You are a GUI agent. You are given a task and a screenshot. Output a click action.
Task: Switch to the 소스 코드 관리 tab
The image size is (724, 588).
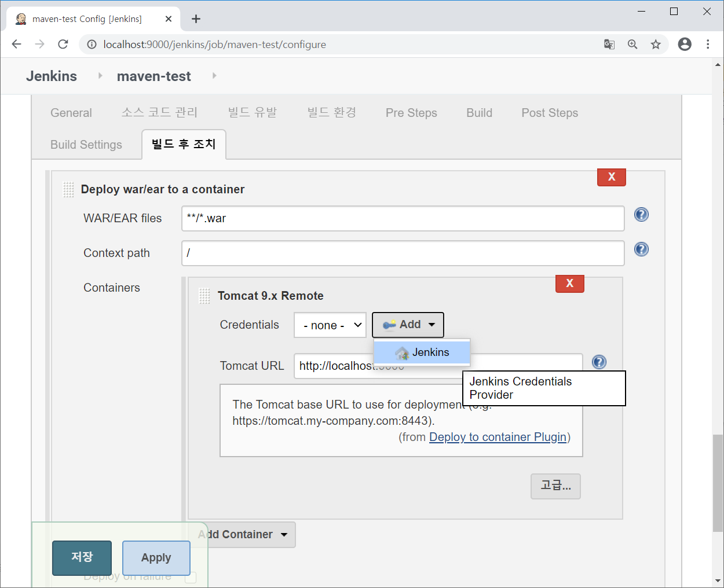159,113
